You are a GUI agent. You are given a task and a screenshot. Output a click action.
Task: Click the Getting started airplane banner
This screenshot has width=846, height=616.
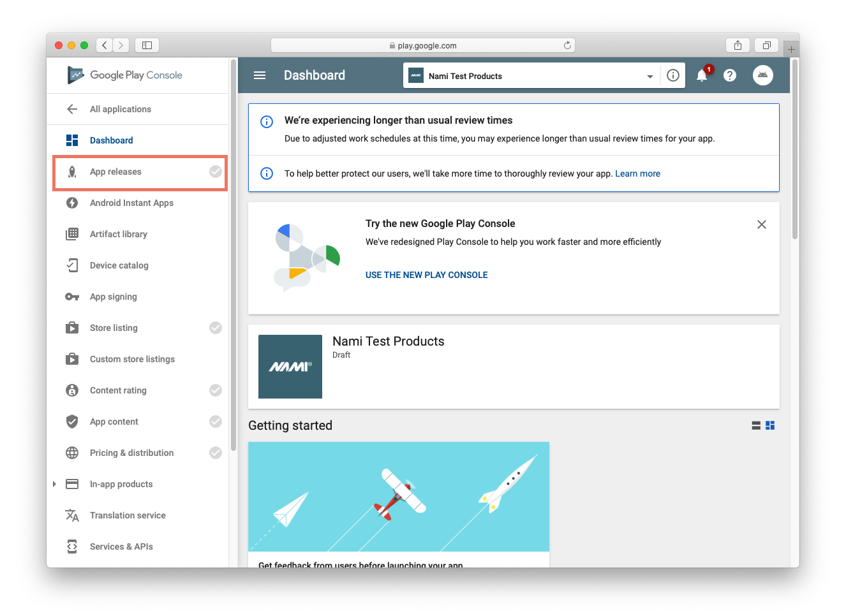pyautogui.click(x=399, y=497)
